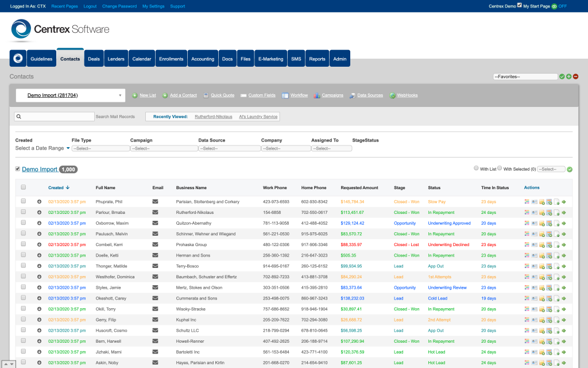
Task: Open the Demo Import (281704) list dropdown
Action: [71, 95]
